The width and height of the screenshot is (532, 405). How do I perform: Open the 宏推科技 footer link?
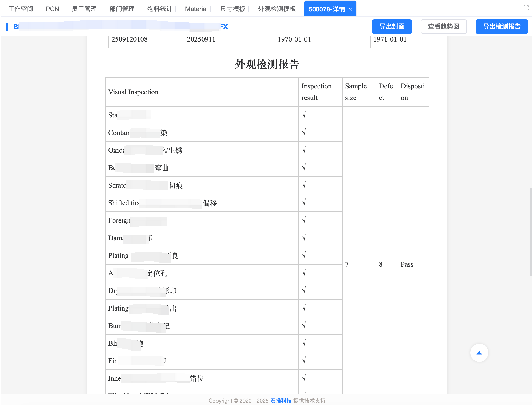point(281,400)
